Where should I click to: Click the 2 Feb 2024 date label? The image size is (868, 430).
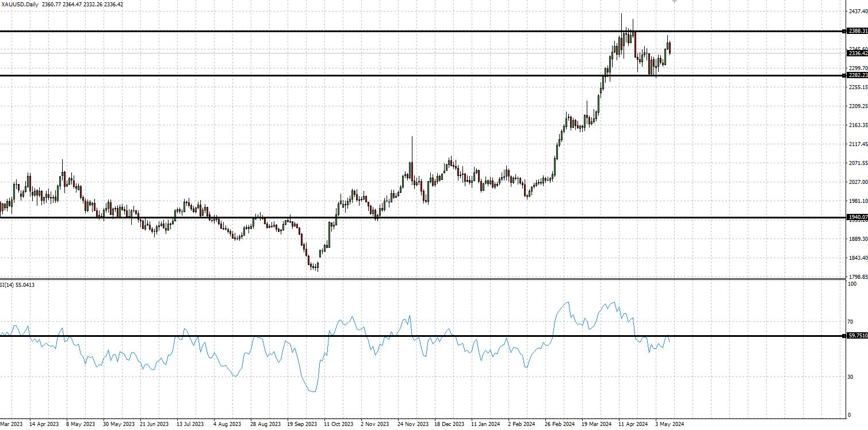click(x=522, y=424)
